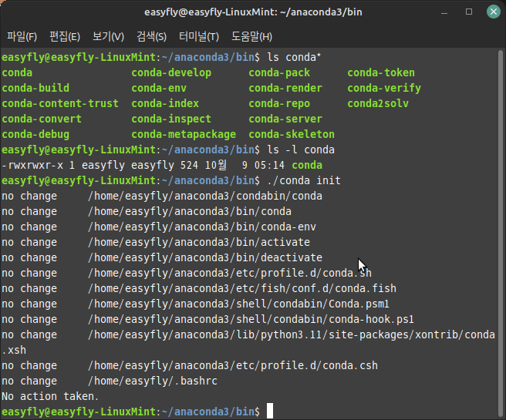Click the conda-debug file name

pyautogui.click(x=35, y=135)
